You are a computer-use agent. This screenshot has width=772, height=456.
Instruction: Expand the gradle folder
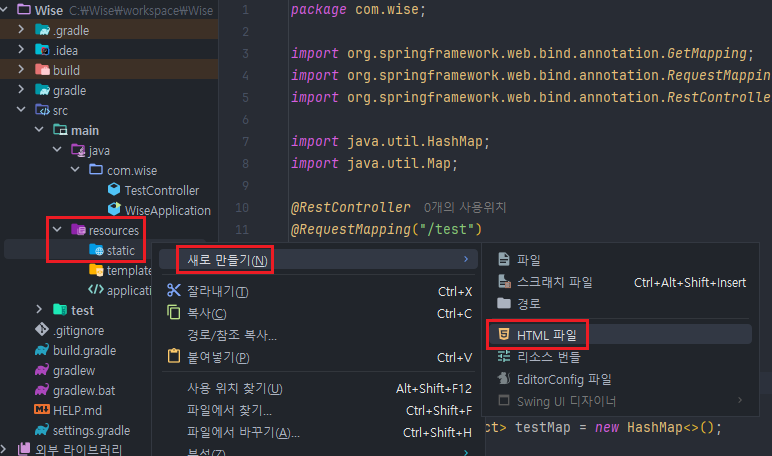coord(21,89)
